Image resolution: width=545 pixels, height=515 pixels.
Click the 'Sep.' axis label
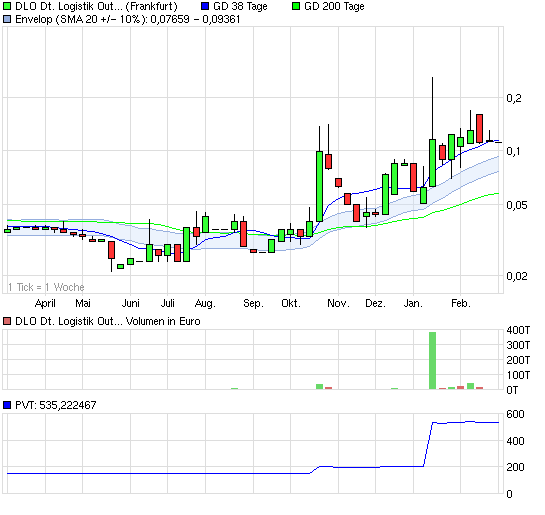click(x=253, y=303)
